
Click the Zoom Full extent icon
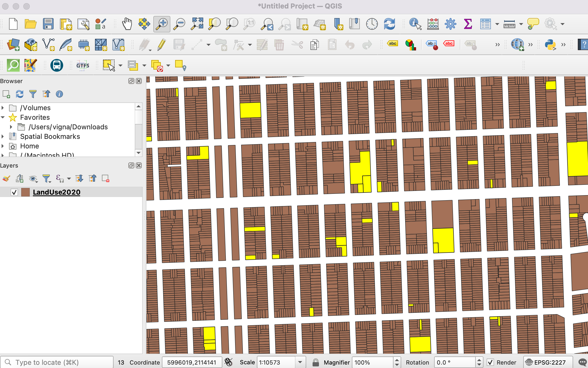click(x=197, y=24)
